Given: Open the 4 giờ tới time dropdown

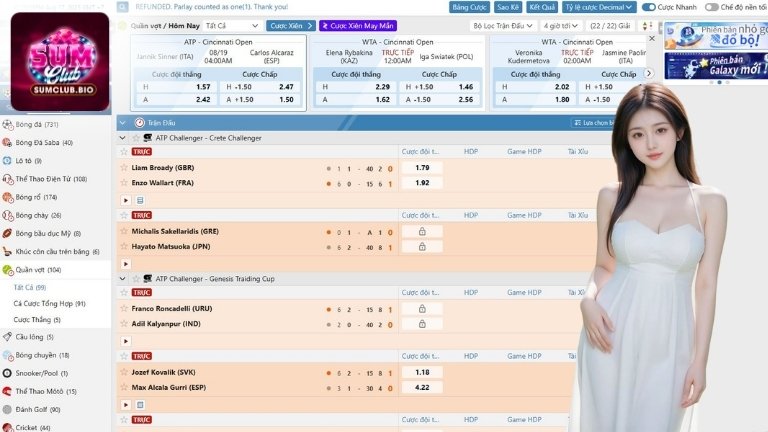Looking at the screenshot, I should pos(560,25).
